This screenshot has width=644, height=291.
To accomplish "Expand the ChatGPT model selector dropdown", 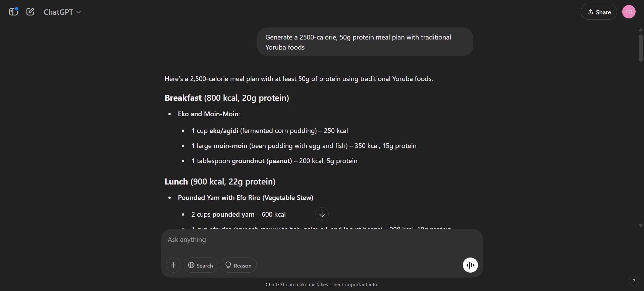I will click(62, 12).
